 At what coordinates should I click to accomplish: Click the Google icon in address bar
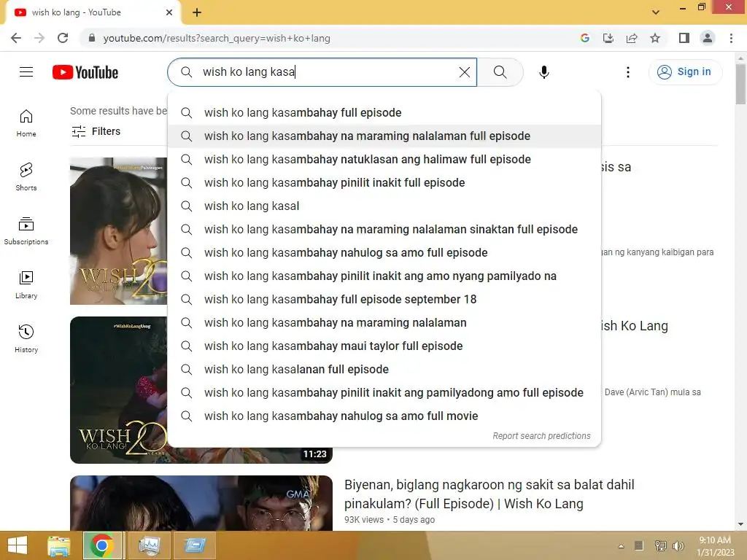(x=585, y=38)
